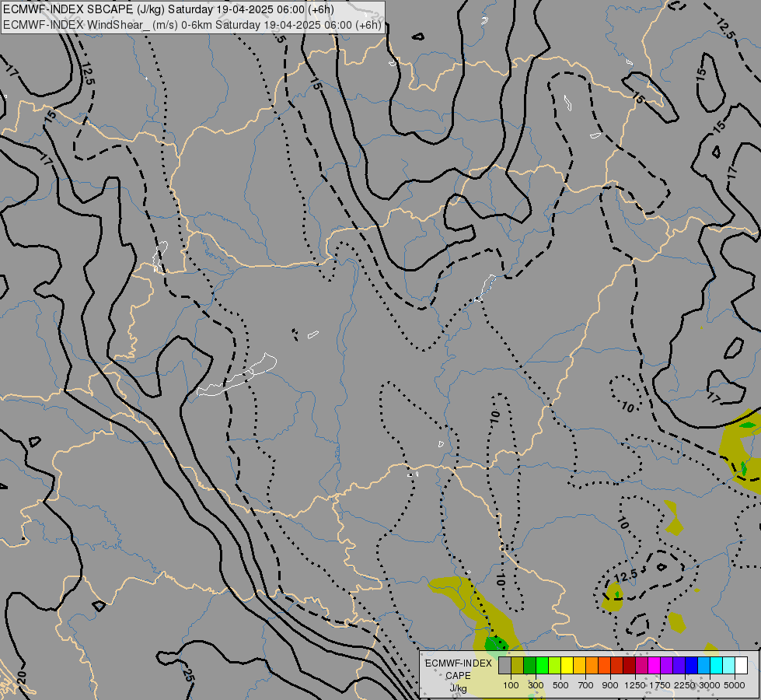
Task: Pick the purple legend swatch after 1750
Action: click(667, 666)
